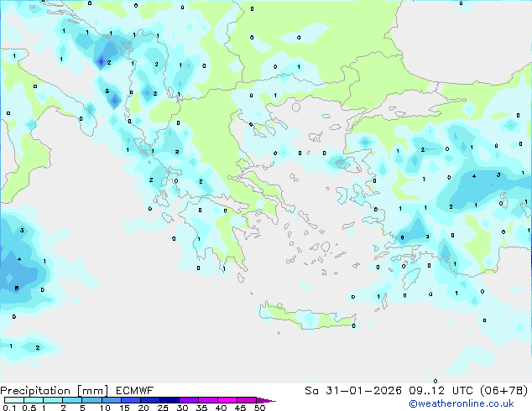Click the 35–40 mm purple legend cell
Image resolution: width=532 pixels, height=411 pixels.
(x=208, y=400)
